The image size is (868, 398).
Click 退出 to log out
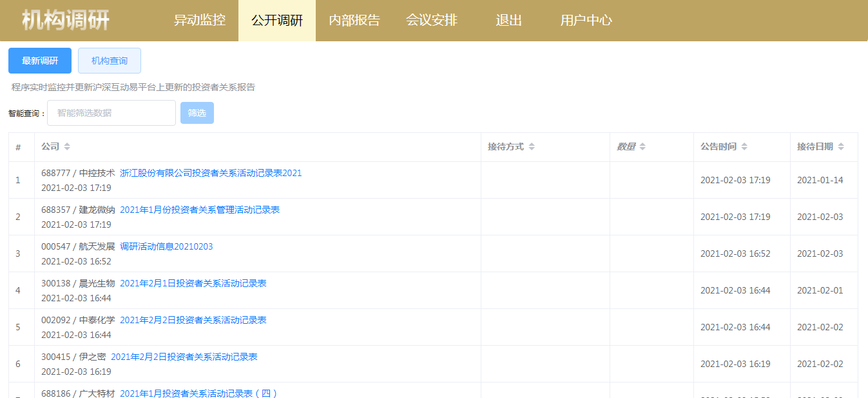(x=509, y=20)
